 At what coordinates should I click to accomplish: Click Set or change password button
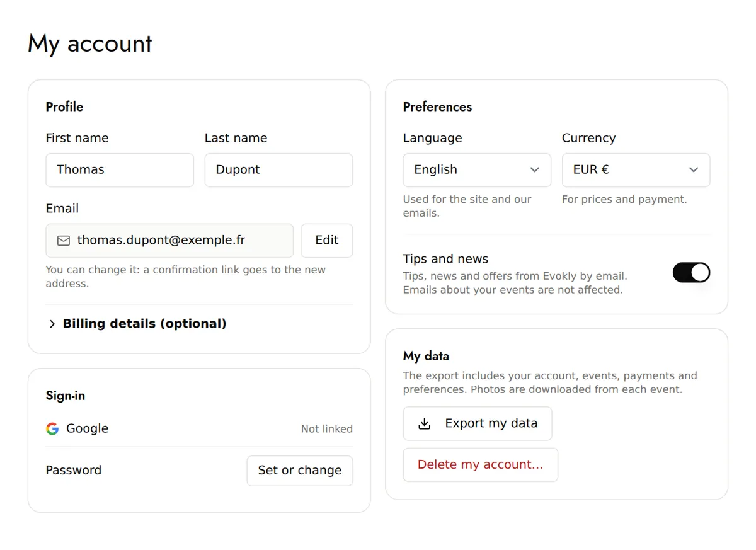(300, 471)
